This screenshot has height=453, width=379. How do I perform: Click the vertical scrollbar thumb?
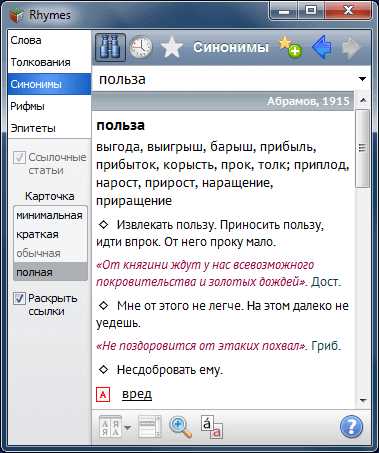click(363, 148)
